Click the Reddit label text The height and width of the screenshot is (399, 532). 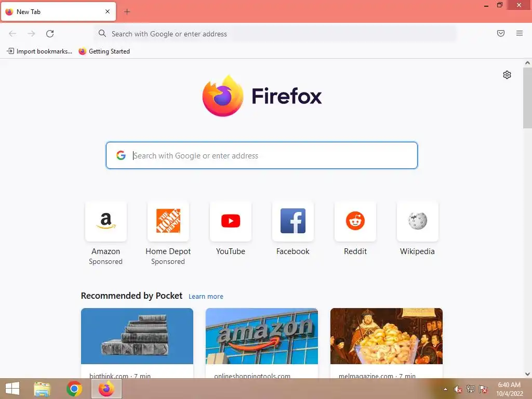pos(355,251)
